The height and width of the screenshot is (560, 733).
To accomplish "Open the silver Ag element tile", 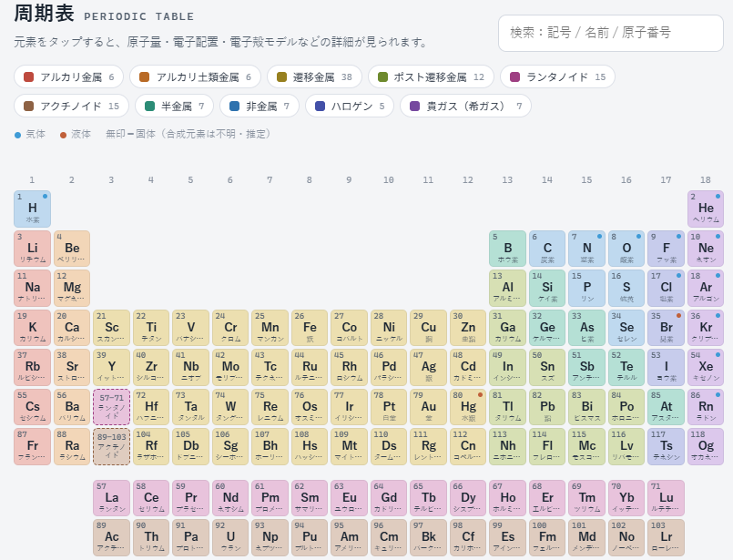I will point(428,367).
